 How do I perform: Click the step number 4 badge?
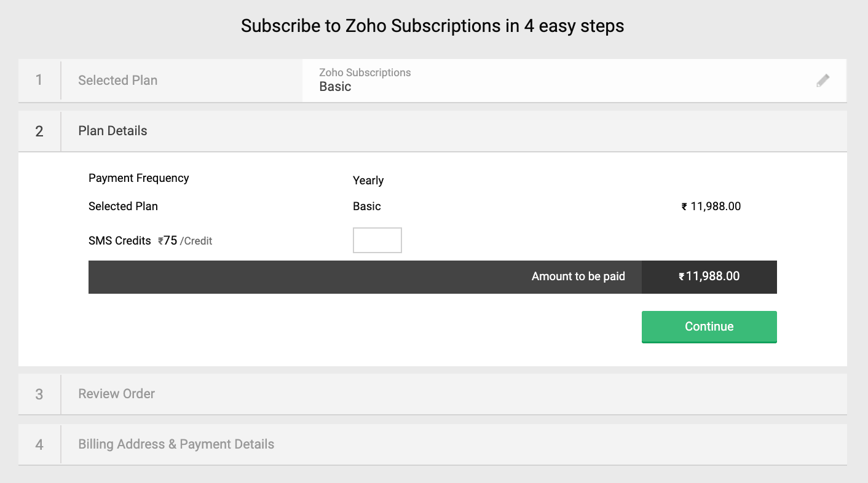pos(39,444)
